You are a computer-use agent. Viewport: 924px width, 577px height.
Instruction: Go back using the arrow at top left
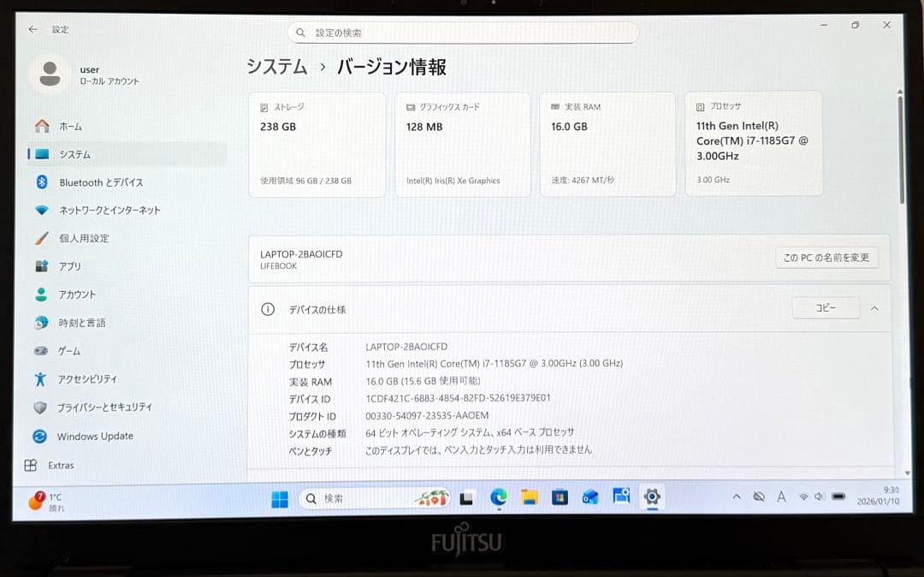[32, 29]
